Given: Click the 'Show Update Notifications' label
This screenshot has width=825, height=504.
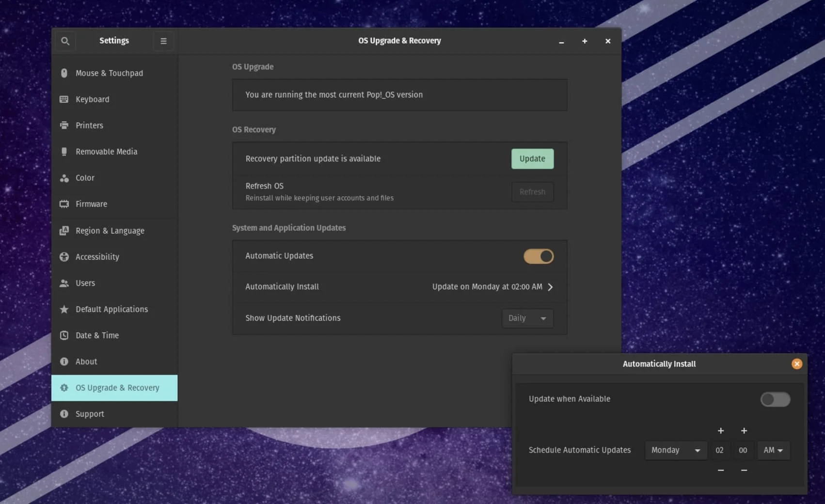Looking at the screenshot, I should pos(293,318).
